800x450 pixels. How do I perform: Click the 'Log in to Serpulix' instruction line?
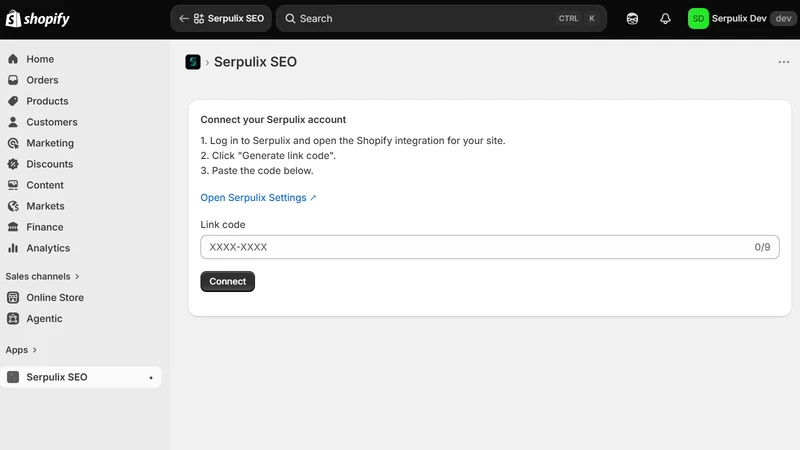(353, 141)
